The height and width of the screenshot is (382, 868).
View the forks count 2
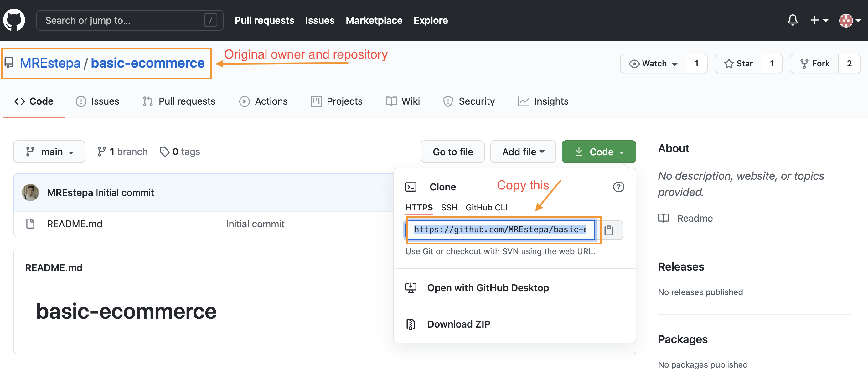coord(849,63)
